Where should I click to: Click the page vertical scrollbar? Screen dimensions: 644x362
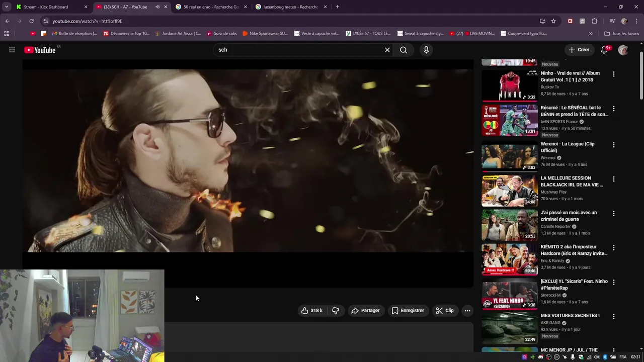pos(641,75)
